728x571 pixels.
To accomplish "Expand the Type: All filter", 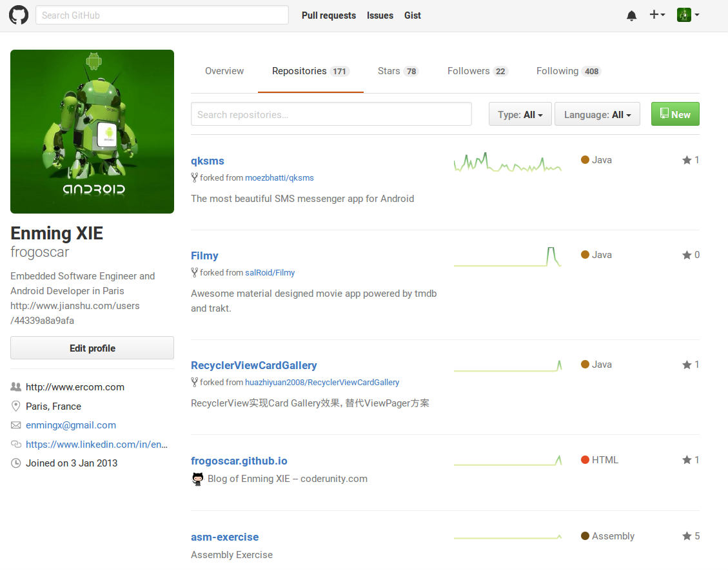I will [520, 114].
